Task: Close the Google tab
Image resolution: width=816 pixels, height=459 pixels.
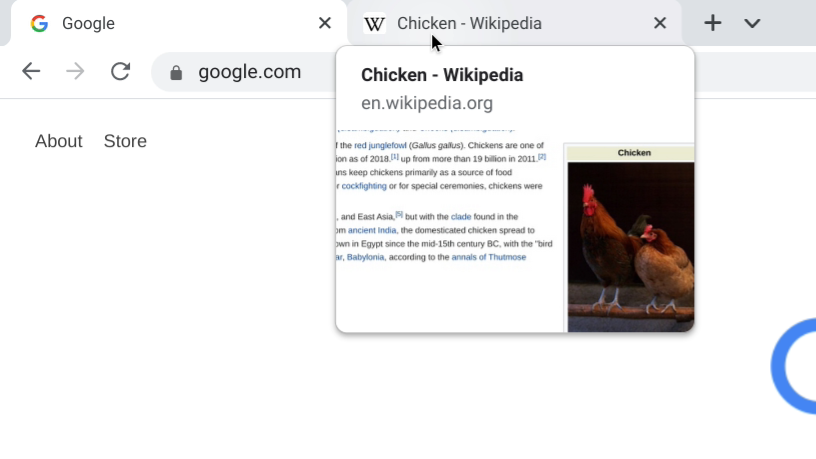Action: coord(324,23)
